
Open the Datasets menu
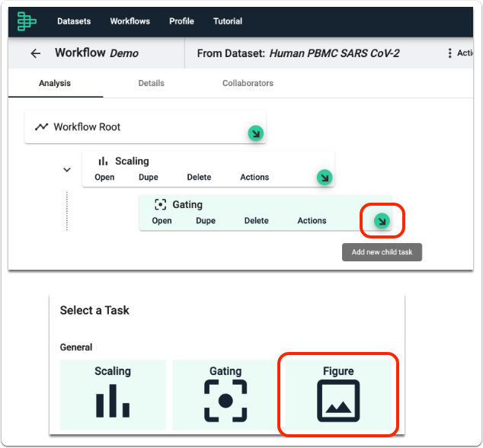[74, 21]
